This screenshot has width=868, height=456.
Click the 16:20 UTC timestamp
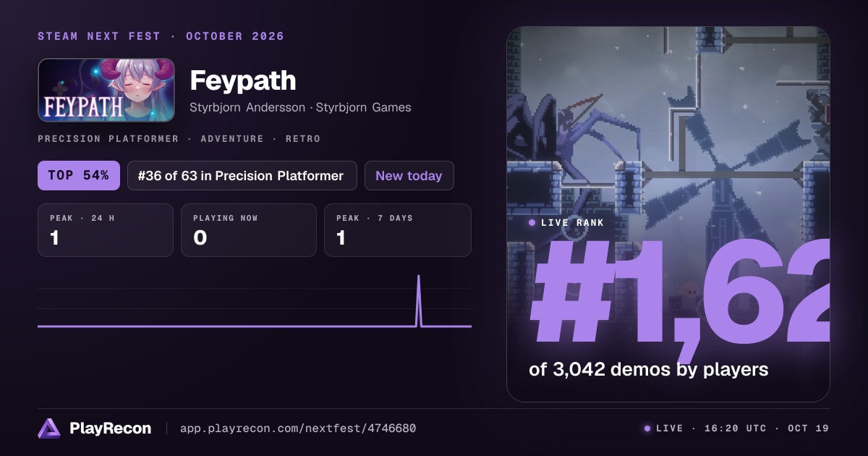point(735,428)
